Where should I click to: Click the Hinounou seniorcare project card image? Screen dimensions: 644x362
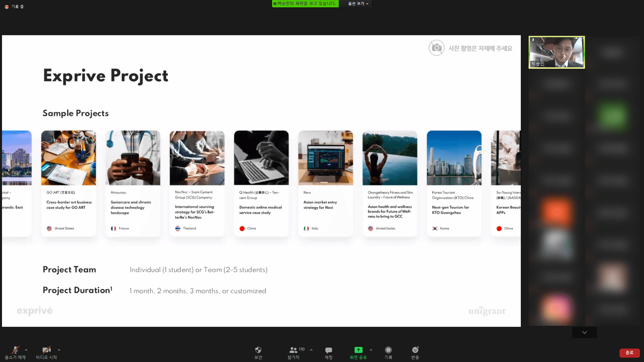[133, 158]
